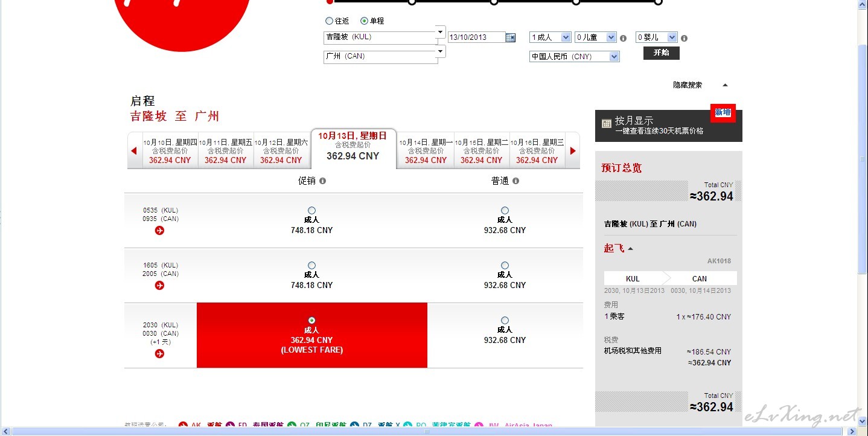The height and width of the screenshot is (436, 868).
Task: Open the 成人 passenger count dropdown
Action: point(550,37)
